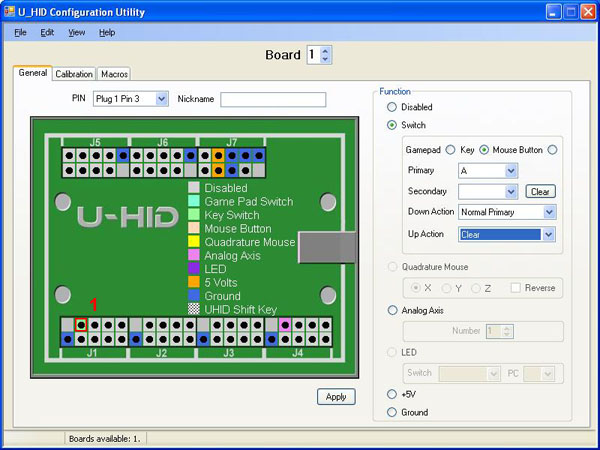Screen dimensions: 600x450
Task: Click the 'Boards available: 1.' status text
Action: [104, 439]
